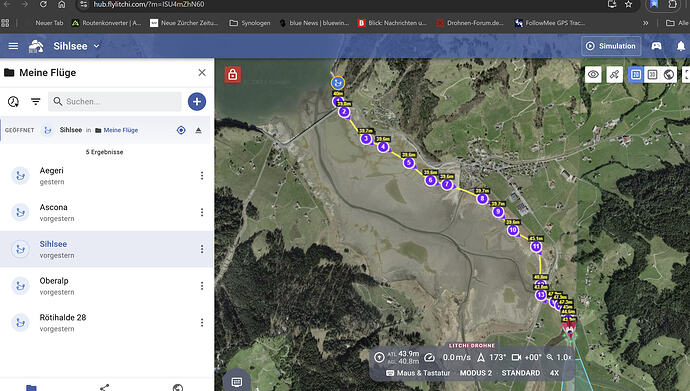Viewport: 690px width, 391px height.
Task: Change the 4X simulation speed
Action: point(554,373)
